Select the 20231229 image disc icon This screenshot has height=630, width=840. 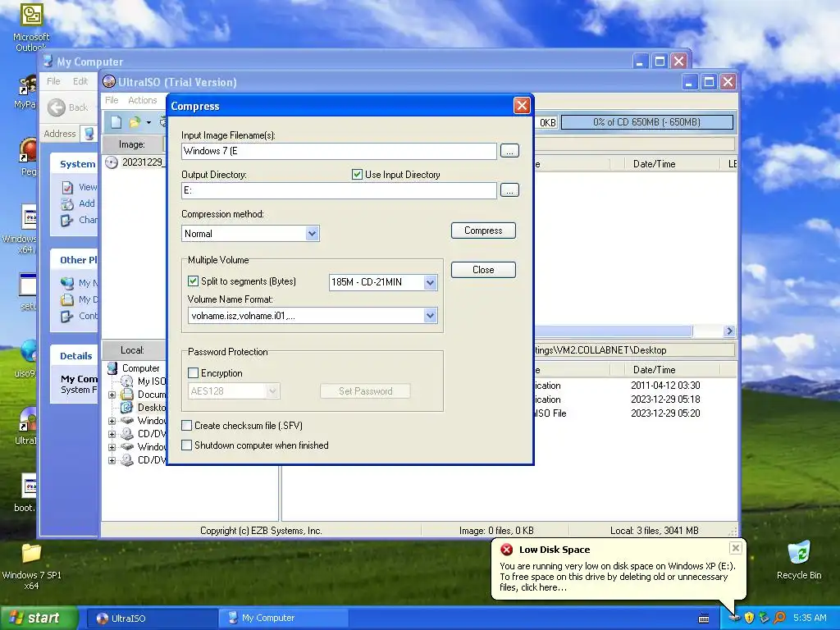(x=112, y=162)
